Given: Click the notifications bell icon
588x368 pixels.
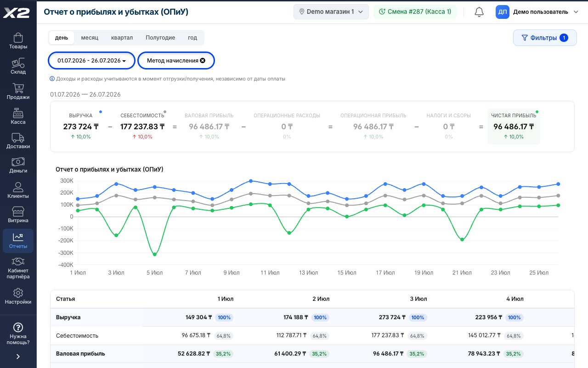Looking at the screenshot, I should 479,12.
